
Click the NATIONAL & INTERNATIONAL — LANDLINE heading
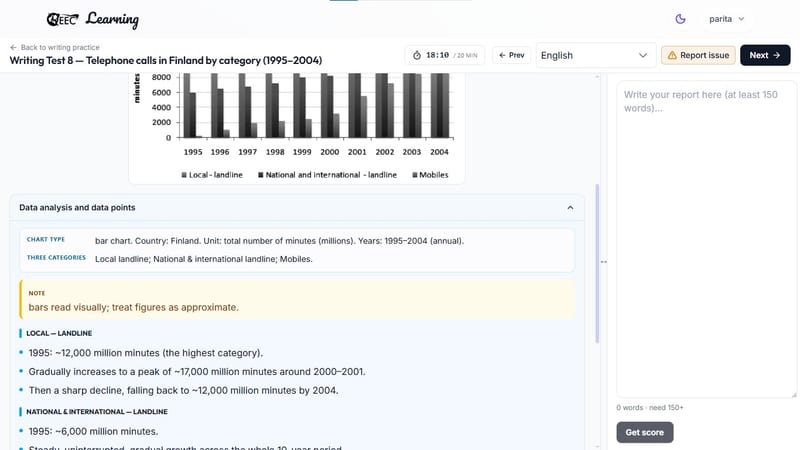(97, 412)
